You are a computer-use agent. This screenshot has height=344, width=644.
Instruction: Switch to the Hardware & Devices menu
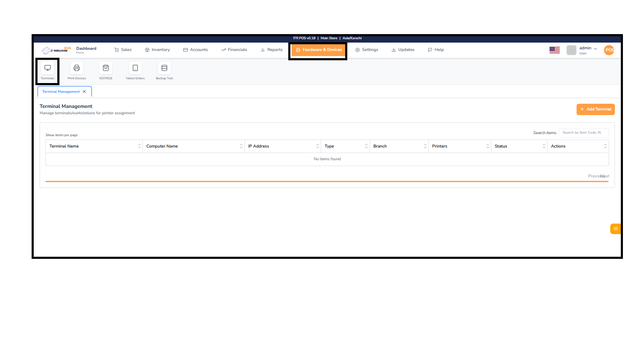(x=318, y=49)
